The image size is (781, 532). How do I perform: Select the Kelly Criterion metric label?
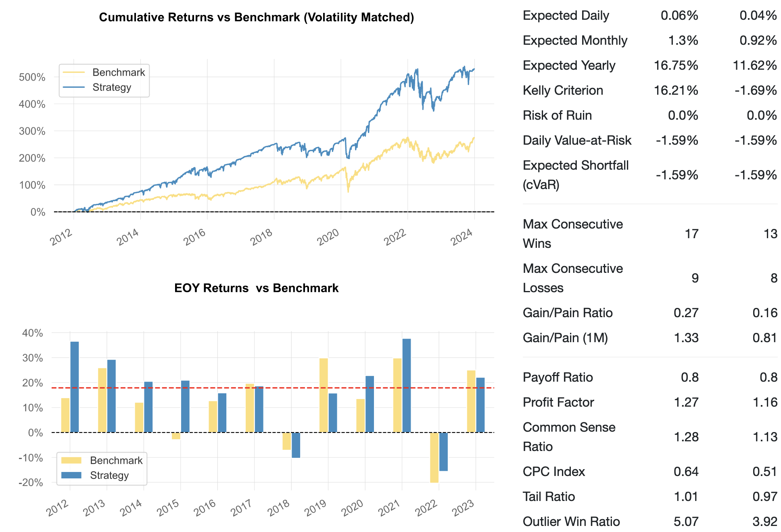pyautogui.click(x=563, y=91)
